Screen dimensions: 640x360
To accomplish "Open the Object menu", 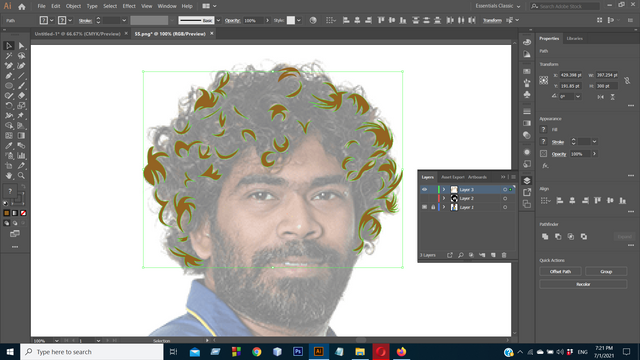I will pos(73,6).
